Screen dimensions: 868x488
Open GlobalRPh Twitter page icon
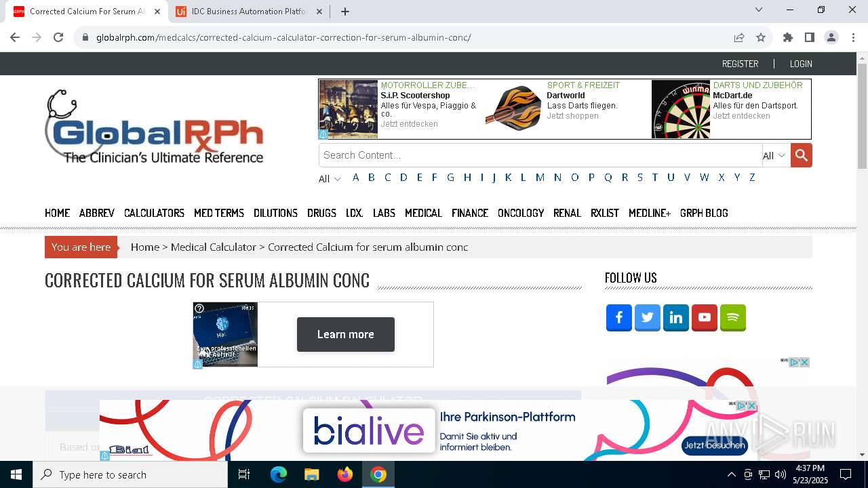point(648,317)
